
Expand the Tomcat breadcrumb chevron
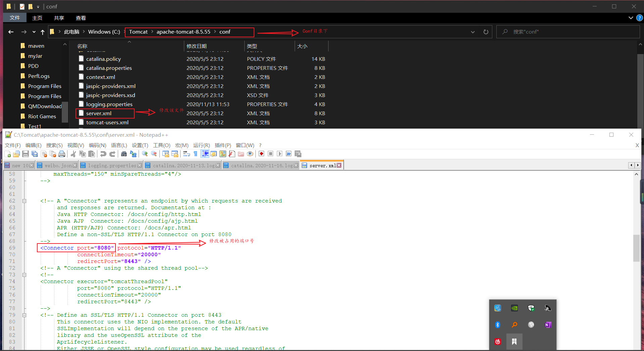152,32
